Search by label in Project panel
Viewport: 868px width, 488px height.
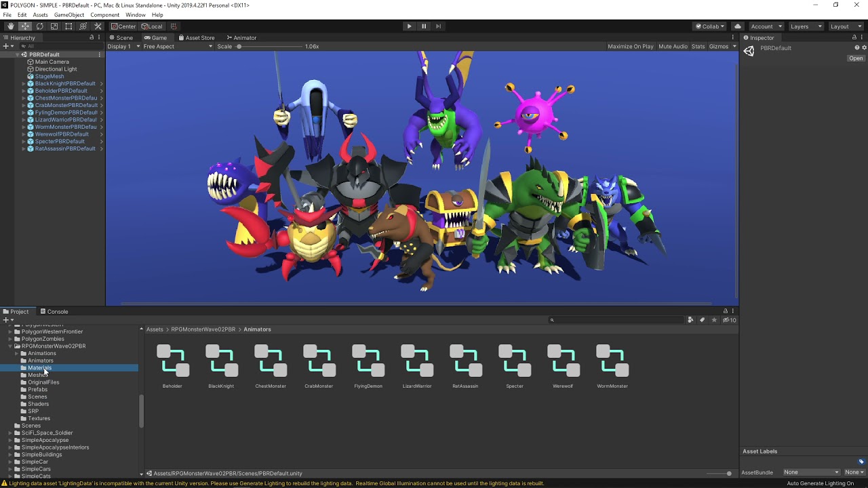pos(702,320)
